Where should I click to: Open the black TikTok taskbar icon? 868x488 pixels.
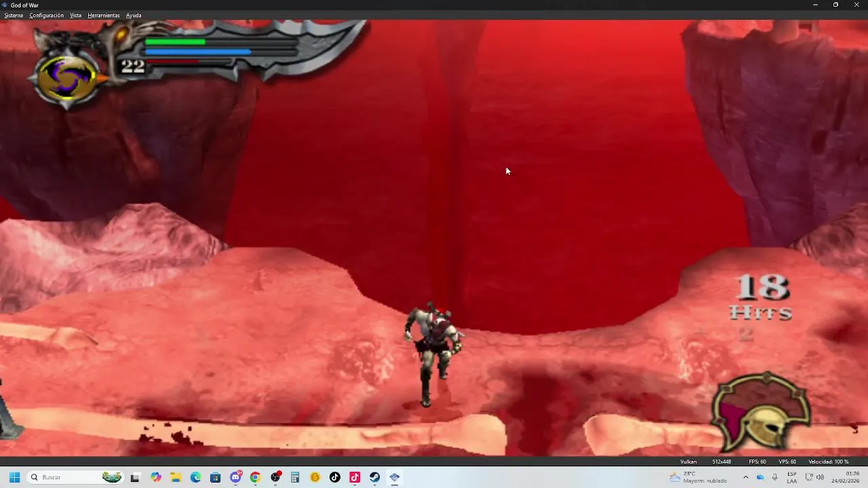point(335,477)
